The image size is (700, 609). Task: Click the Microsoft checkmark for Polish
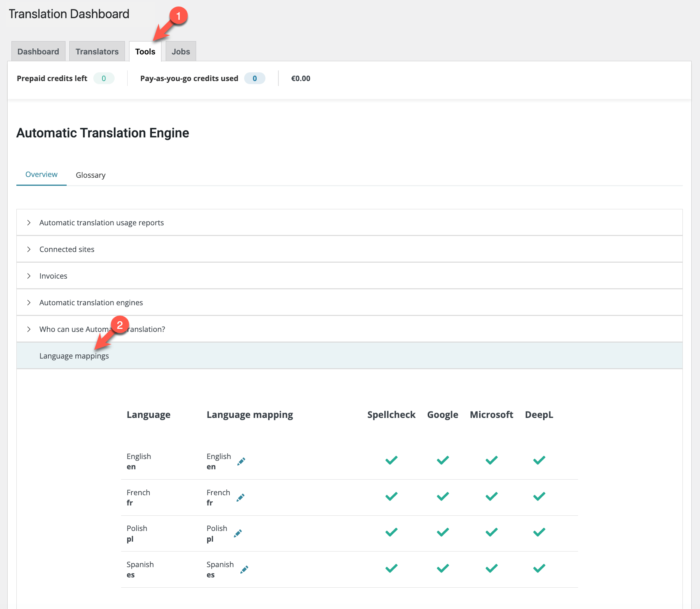point(491,532)
